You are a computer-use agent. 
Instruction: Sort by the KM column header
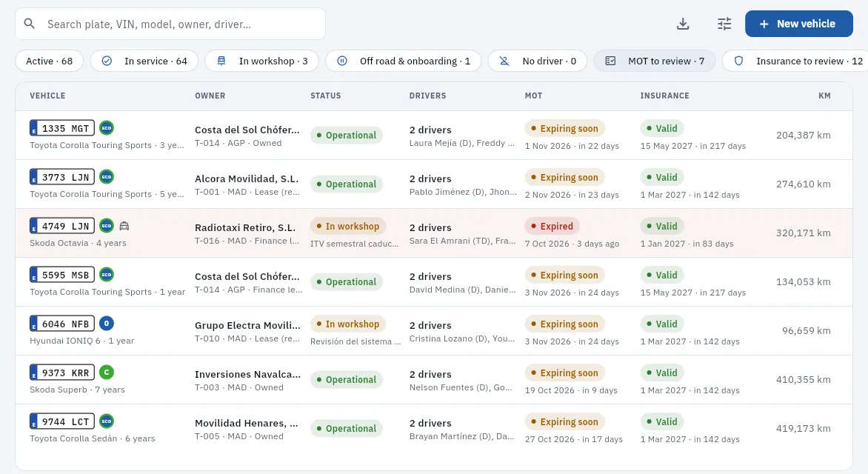click(x=824, y=96)
